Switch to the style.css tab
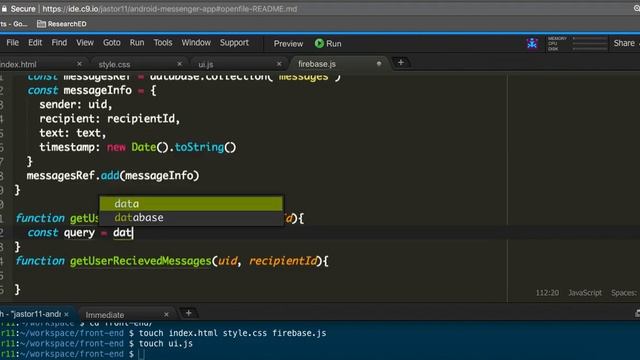 114,64
